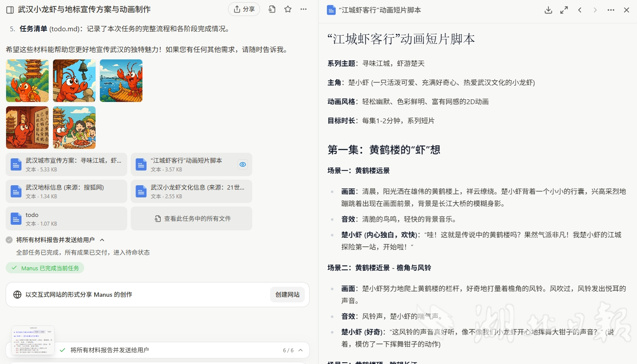Expand the document preview to fullscreen
The image size is (637, 364).
(x=564, y=10)
